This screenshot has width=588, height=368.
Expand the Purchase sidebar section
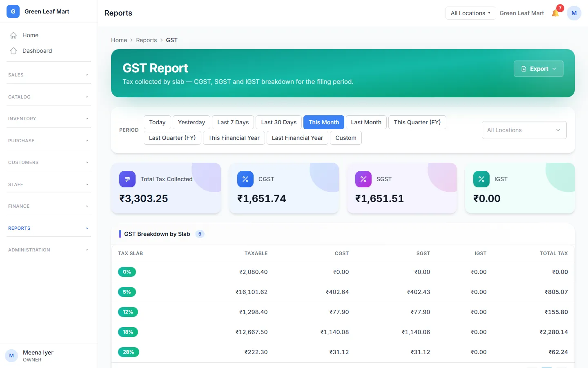[x=49, y=141]
